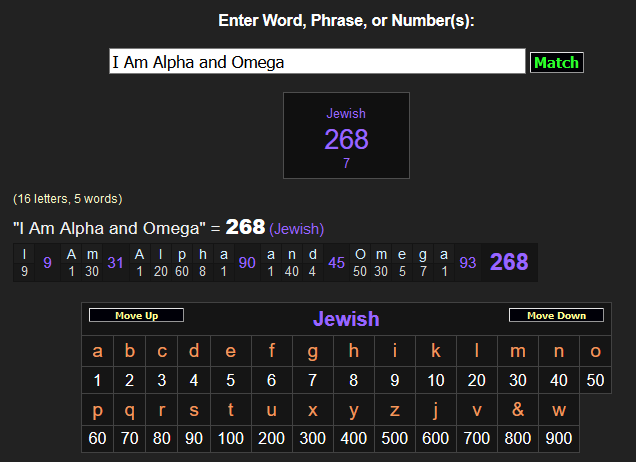Click the value 100 cell under 't'
The width and height of the screenshot is (636, 462).
231,438
